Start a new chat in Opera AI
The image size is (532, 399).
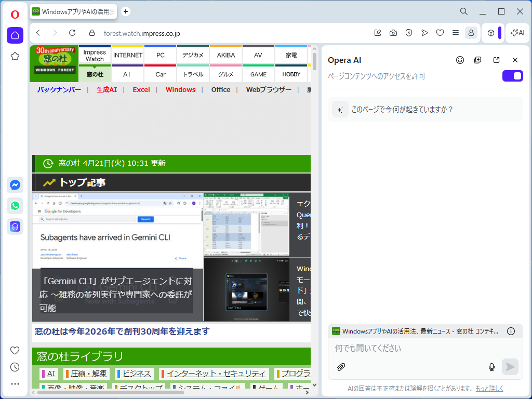[x=477, y=60]
